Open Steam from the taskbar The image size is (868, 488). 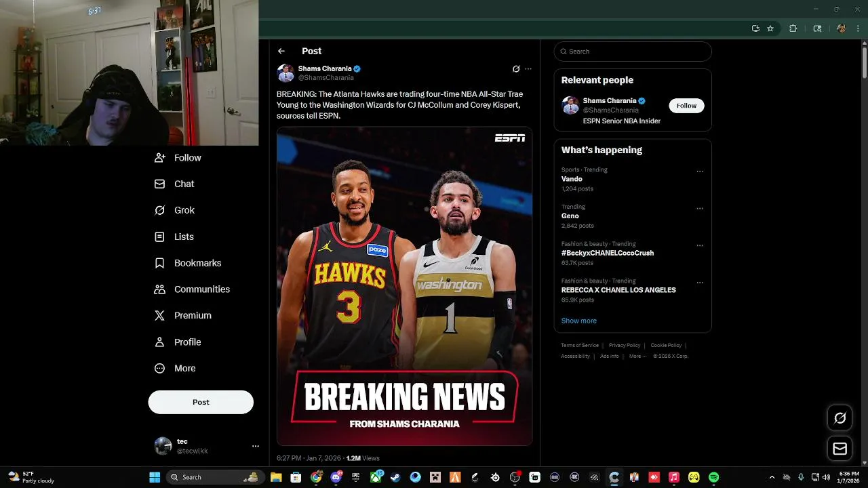pos(395,477)
